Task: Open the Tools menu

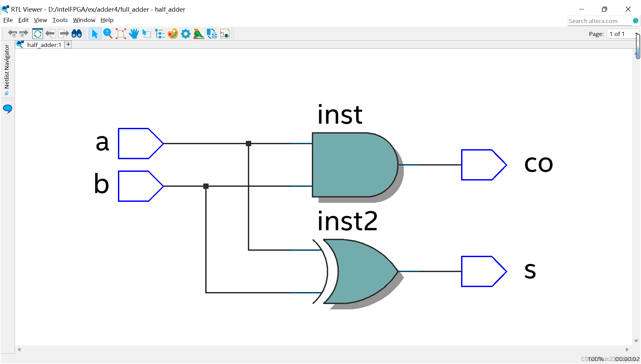Action: [60, 20]
